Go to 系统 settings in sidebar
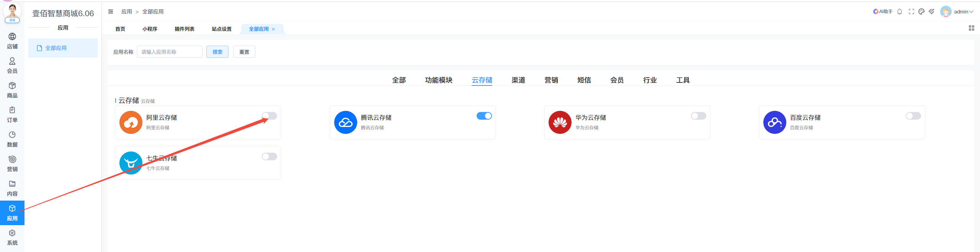Screen dimensions: 980x252 click(x=12, y=237)
